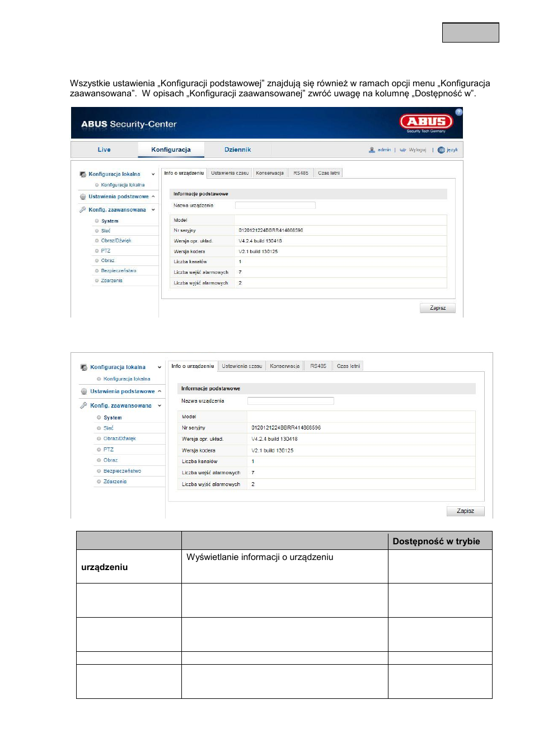Click the Konfiguracja lokalna icon in the upper screenshot
The width and height of the screenshot is (534, 756).
pos(83,174)
